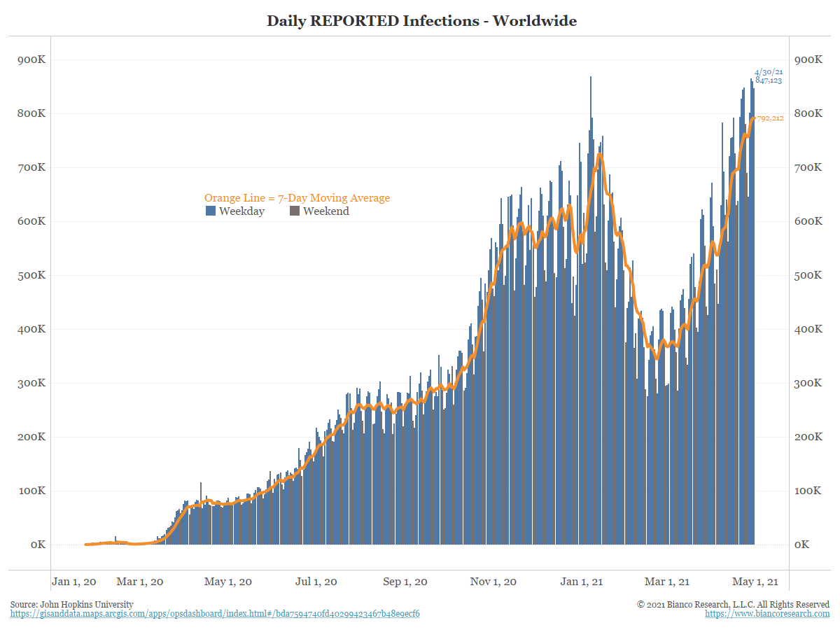Click the orange 792,212 moving average label
Image resolution: width=840 pixels, height=630 pixels.
[769, 118]
